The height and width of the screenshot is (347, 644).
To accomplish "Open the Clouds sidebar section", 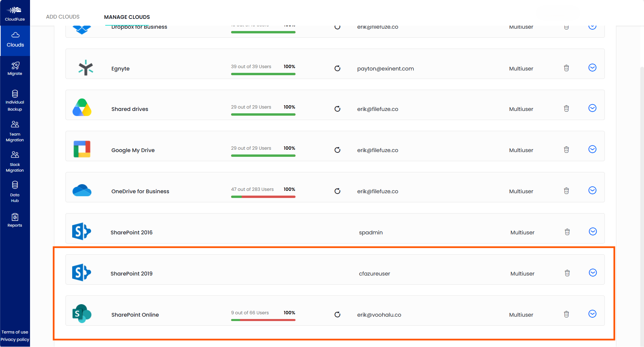I will click(15, 40).
